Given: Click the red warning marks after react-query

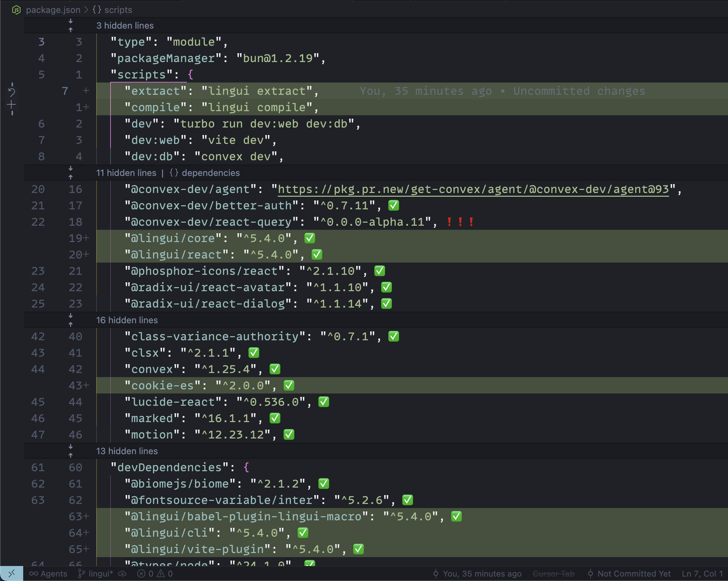Looking at the screenshot, I should pyautogui.click(x=460, y=222).
